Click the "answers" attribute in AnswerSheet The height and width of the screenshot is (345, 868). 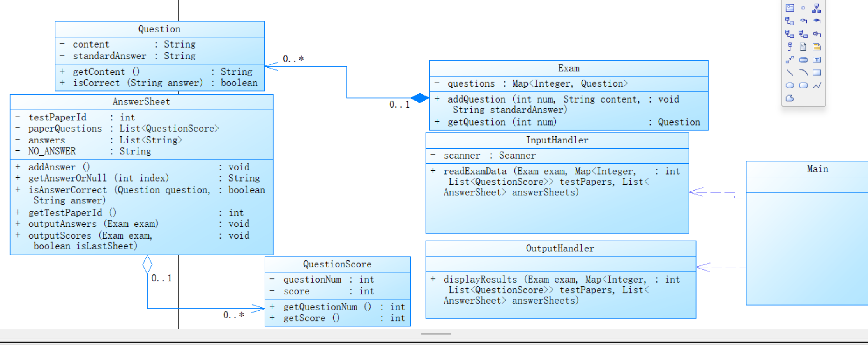[99, 140]
